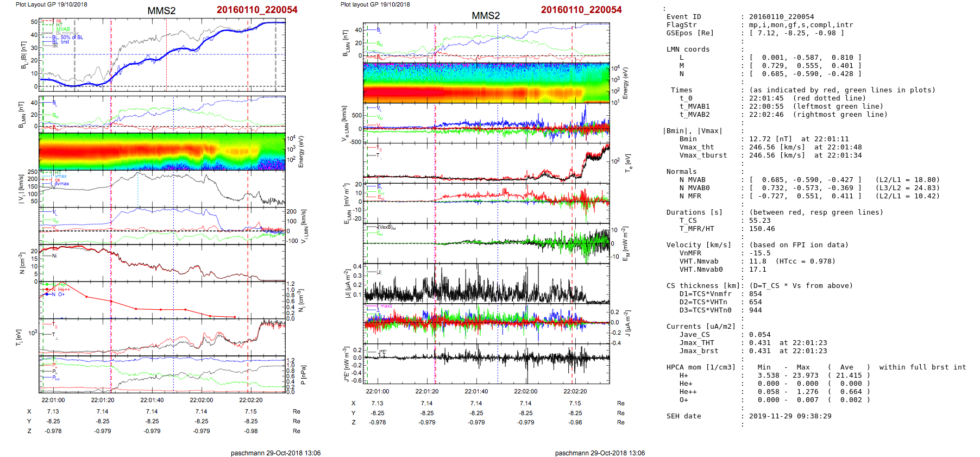Click the 22:02:00 time tick under the right plot
The image size is (980, 457).
(x=526, y=391)
